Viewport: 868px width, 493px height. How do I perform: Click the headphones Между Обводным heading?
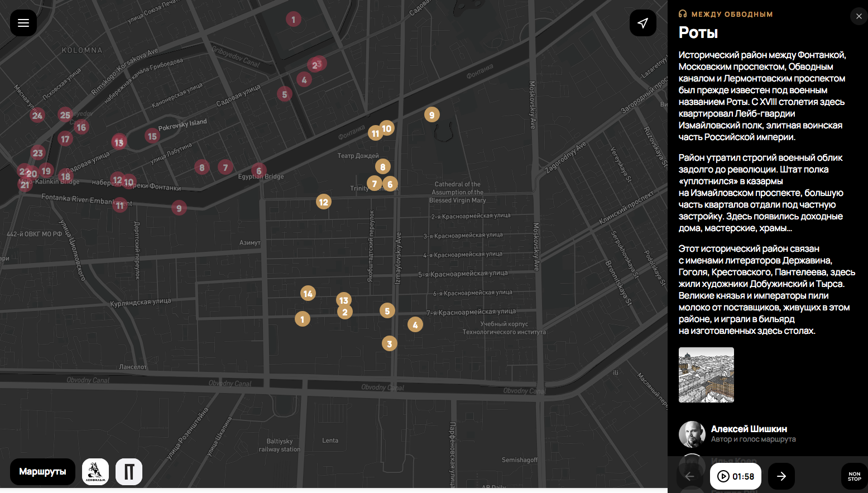coord(726,14)
